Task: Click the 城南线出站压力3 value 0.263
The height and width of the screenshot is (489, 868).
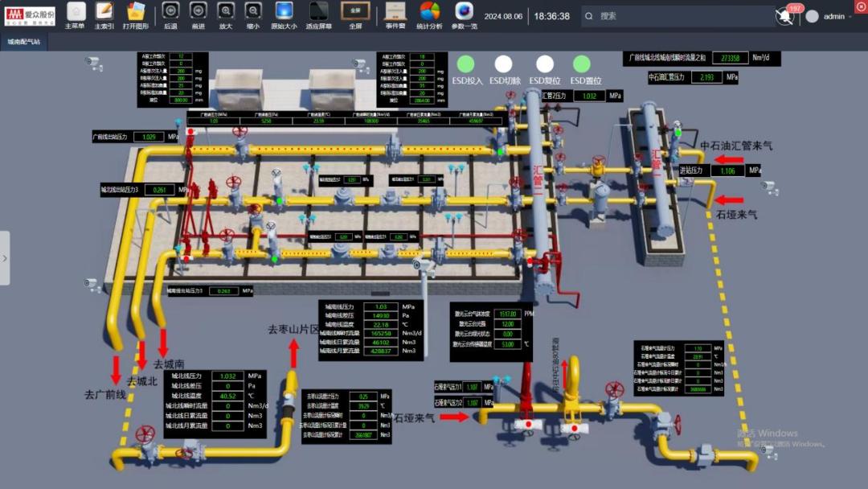Action: click(223, 290)
